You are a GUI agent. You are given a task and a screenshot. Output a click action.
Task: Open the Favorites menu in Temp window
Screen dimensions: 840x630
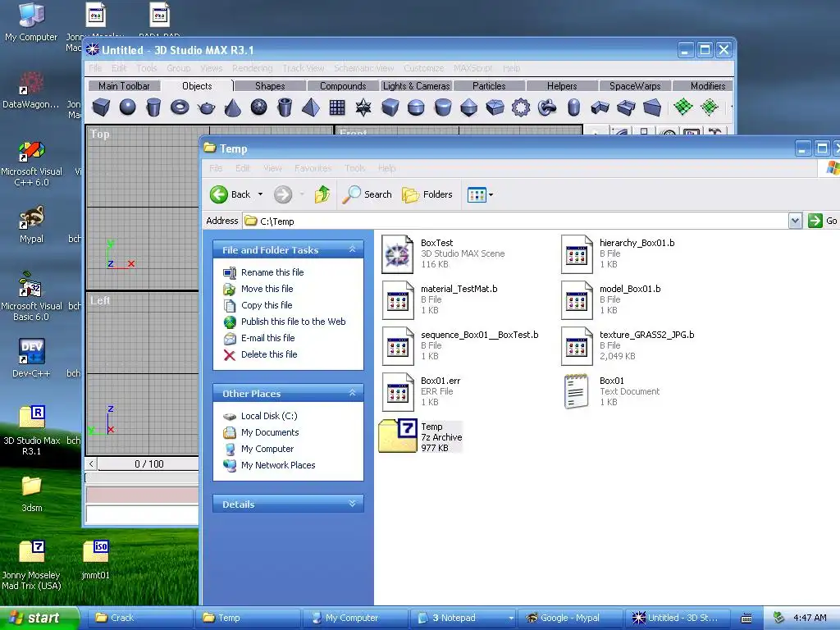pyautogui.click(x=313, y=168)
